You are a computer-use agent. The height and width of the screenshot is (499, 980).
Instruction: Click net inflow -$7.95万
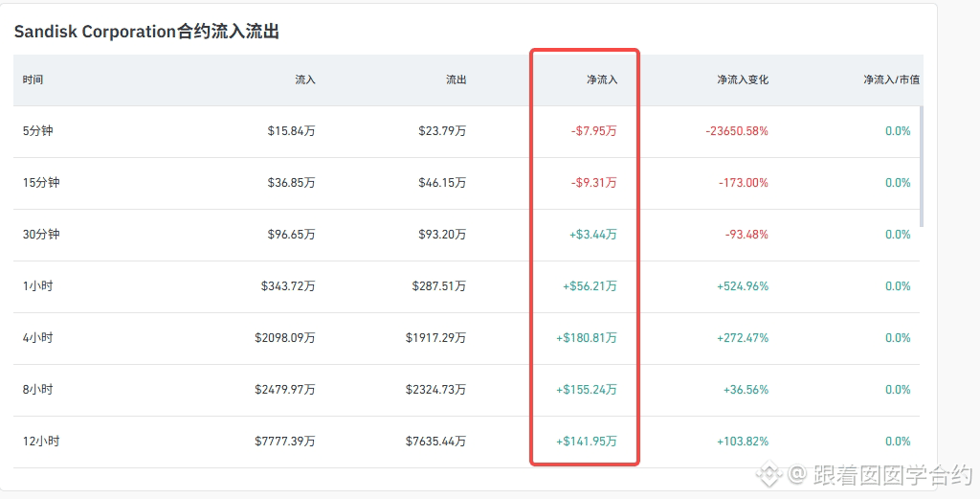[593, 130]
